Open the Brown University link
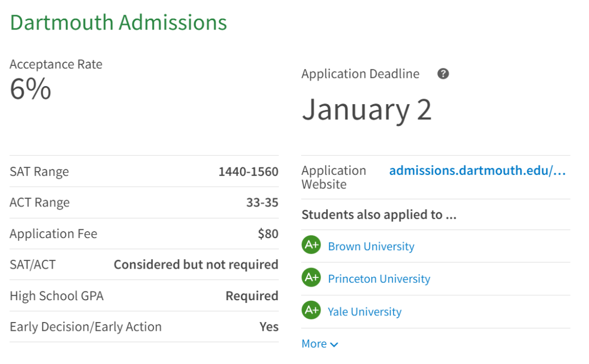Image resolution: width=589 pixels, height=364 pixels. point(371,246)
